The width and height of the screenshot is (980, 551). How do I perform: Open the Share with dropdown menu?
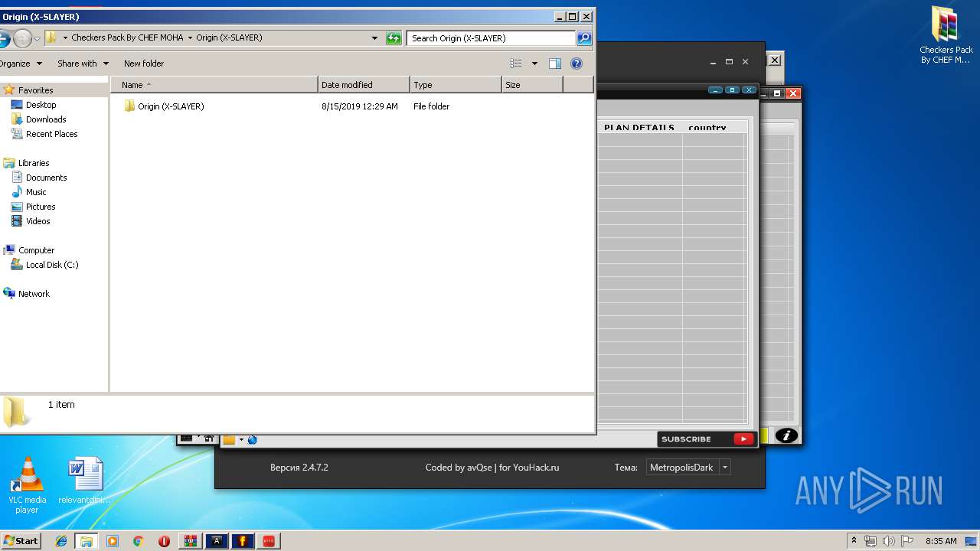[83, 64]
